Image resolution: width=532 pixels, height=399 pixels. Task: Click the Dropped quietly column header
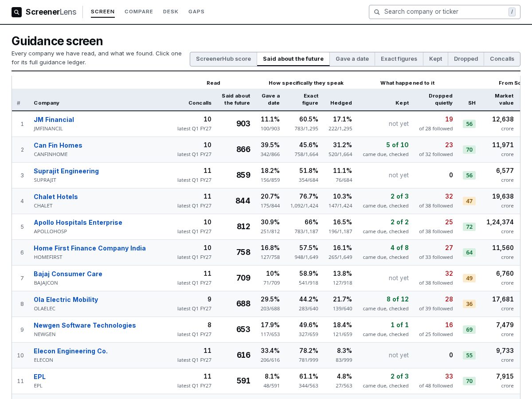pos(441,99)
